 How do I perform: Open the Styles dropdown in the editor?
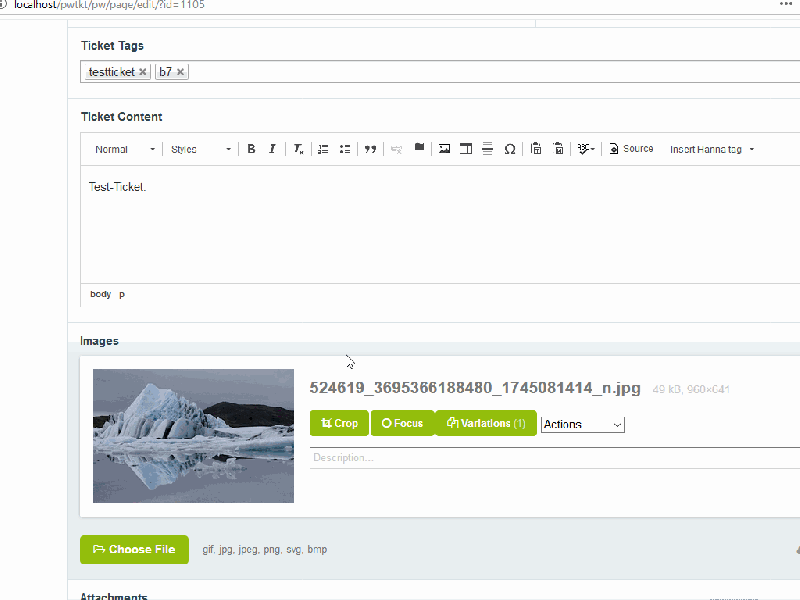pyautogui.click(x=200, y=148)
